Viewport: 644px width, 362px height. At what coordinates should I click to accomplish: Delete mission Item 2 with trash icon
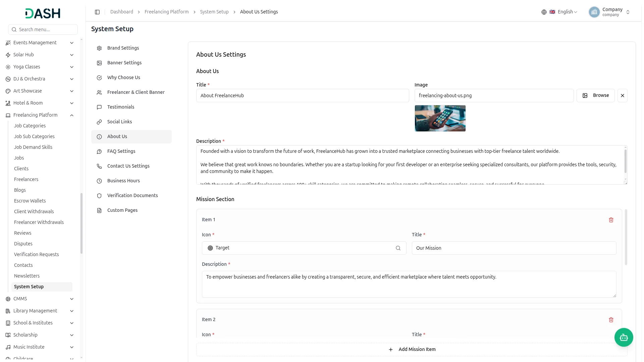[611, 320]
